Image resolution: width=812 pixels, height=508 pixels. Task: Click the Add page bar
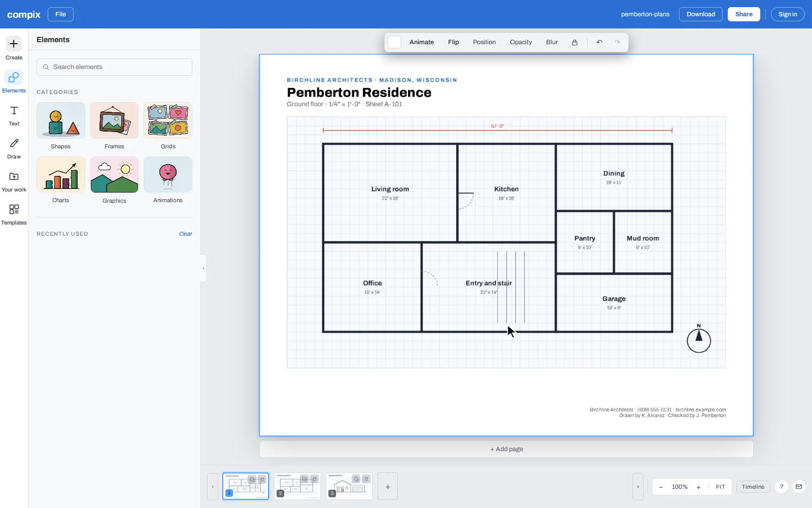pos(506,449)
